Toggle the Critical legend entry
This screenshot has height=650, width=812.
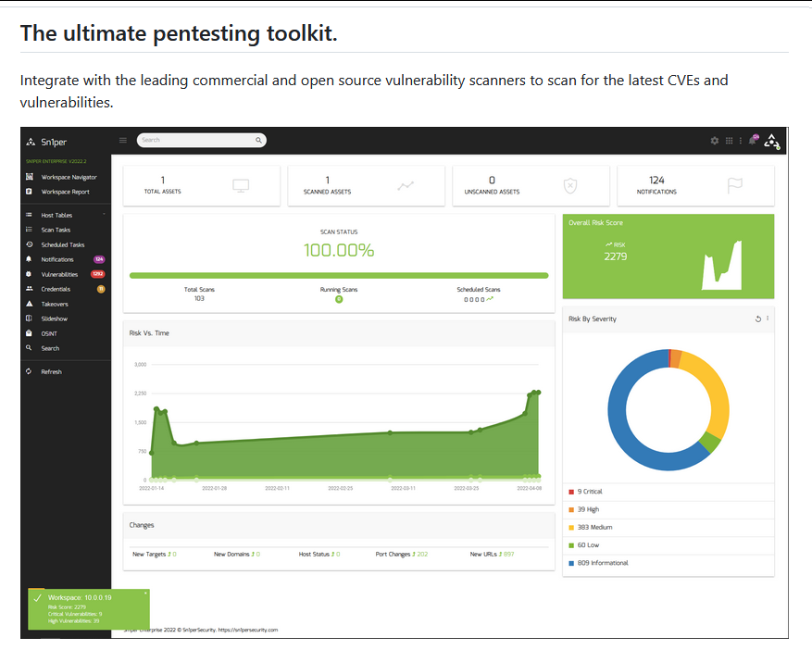[x=588, y=492]
